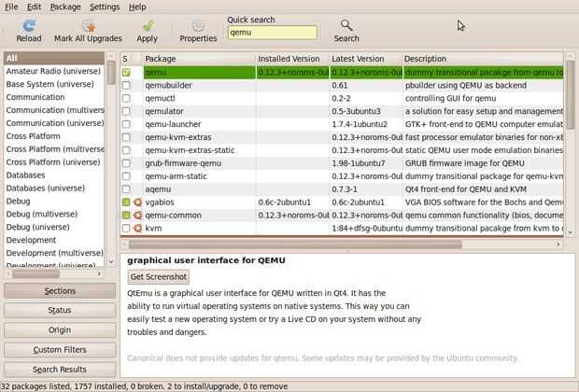The width and height of the screenshot is (579, 392).
Task: Mark the qemulator package checkbox
Action: pos(126,111)
